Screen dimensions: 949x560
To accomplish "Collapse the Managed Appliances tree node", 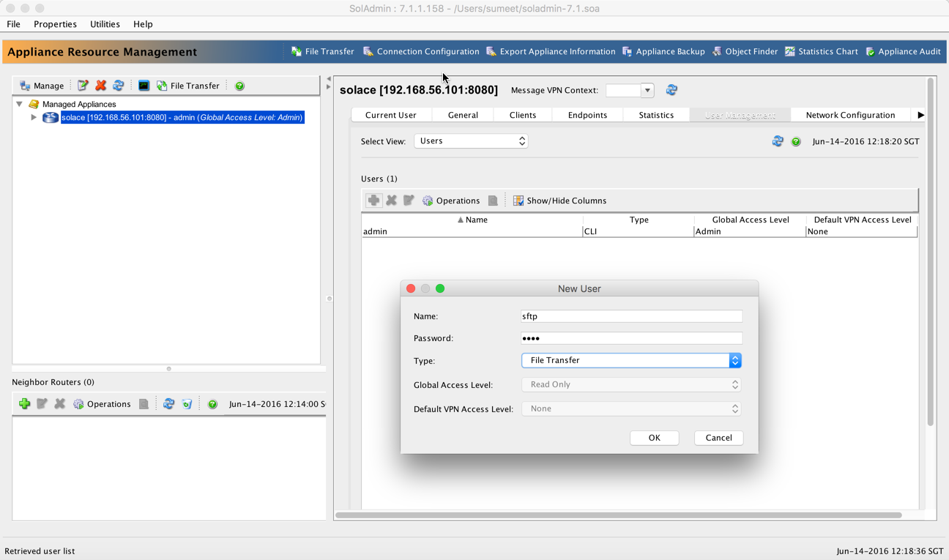I will pos(20,104).
